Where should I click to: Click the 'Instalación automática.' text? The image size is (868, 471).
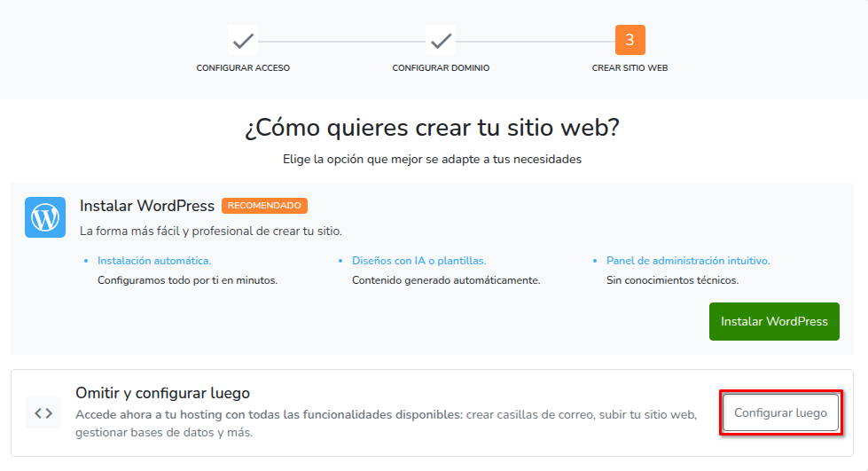tap(154, 261)
